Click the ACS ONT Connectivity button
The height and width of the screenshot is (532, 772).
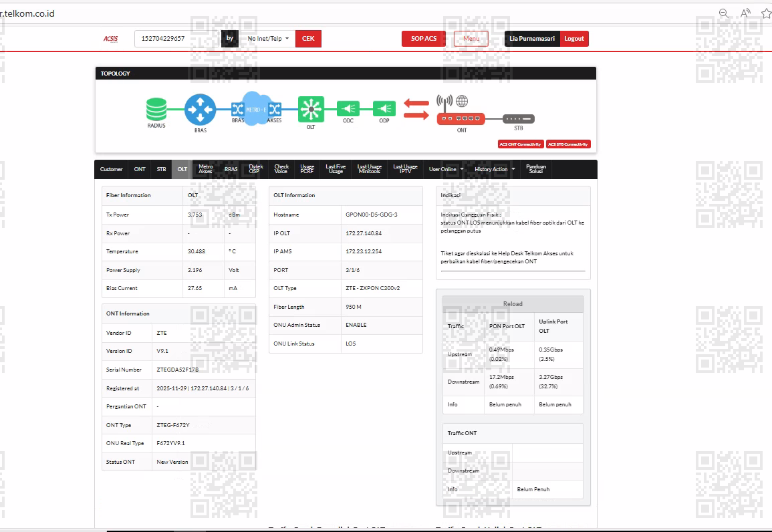coord(521,144)
